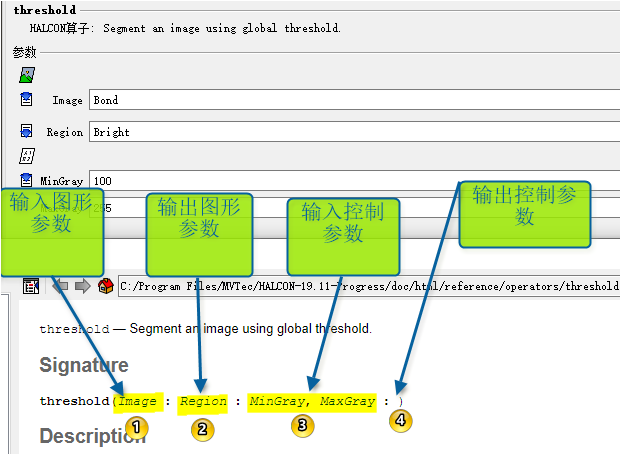Click the control parameters section icon

tap(27, 156)
